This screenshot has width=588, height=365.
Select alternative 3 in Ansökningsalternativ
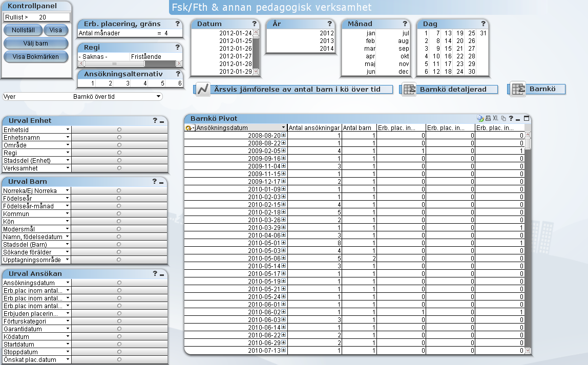[121, 83]
